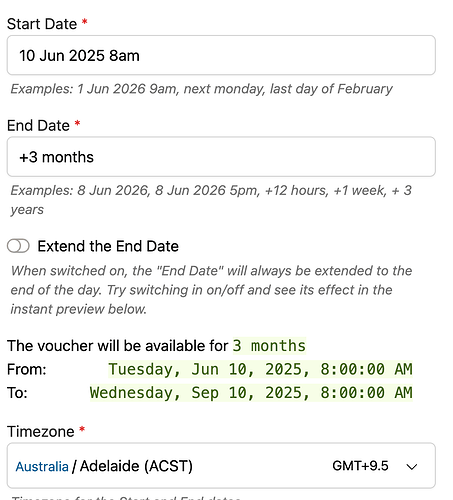Click the To preview date Wednesday, Sep 10
Screen dimensions: 453x500
click(251, 393)
